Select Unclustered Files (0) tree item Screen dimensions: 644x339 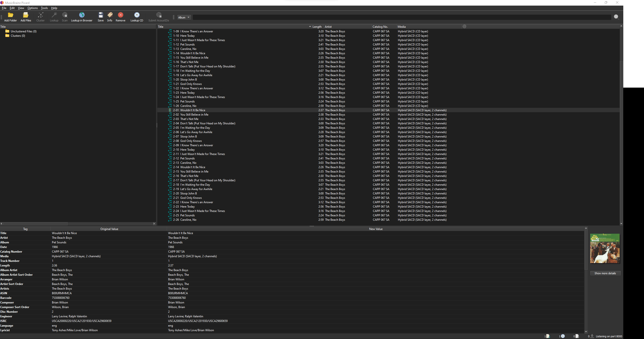[x=23, y=31]
